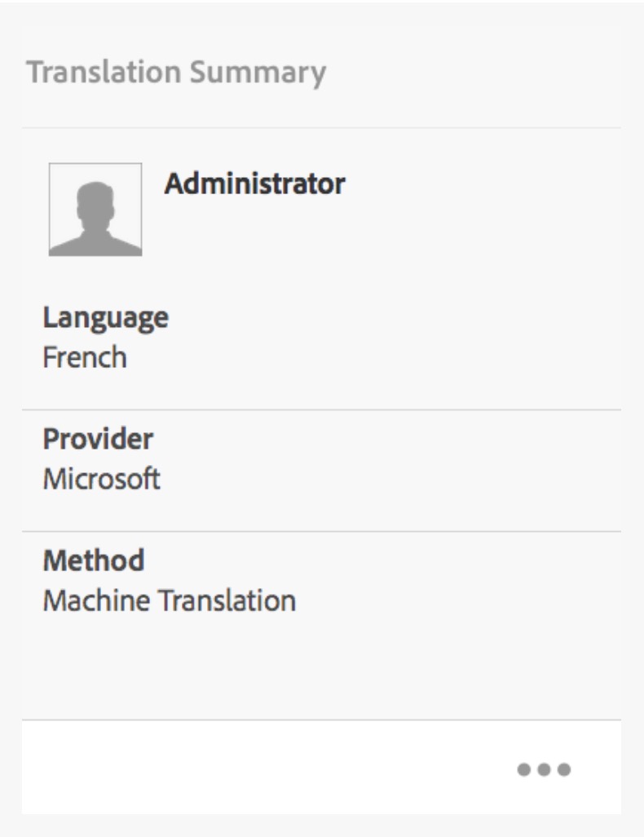This screenshot has width=644, height=837.
Task: Click the Language field label
Action: click(x=106, y=317)
